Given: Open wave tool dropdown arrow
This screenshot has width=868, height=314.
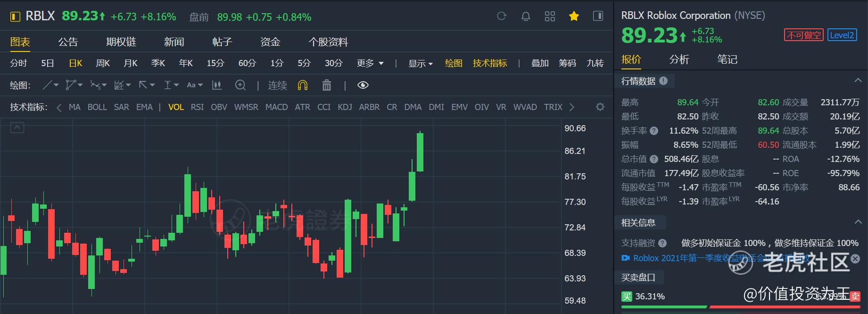Looking at the screenshot, I should click(x=104, y=85).
